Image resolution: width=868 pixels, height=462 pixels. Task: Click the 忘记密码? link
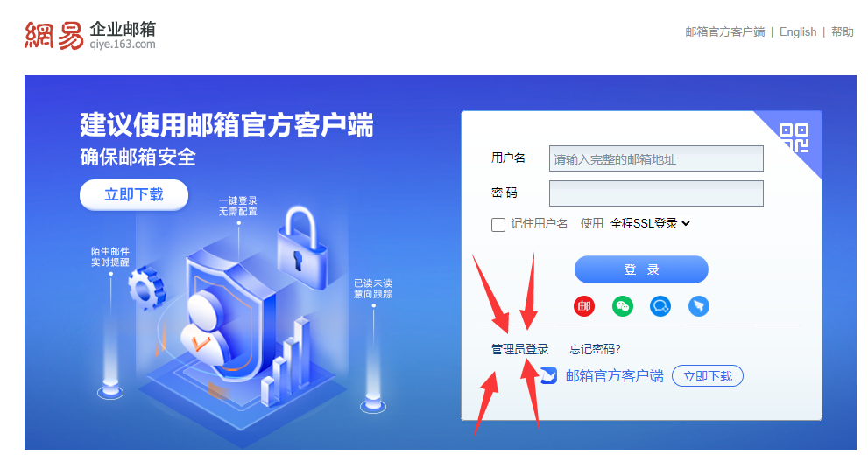[x=595, y=349]
